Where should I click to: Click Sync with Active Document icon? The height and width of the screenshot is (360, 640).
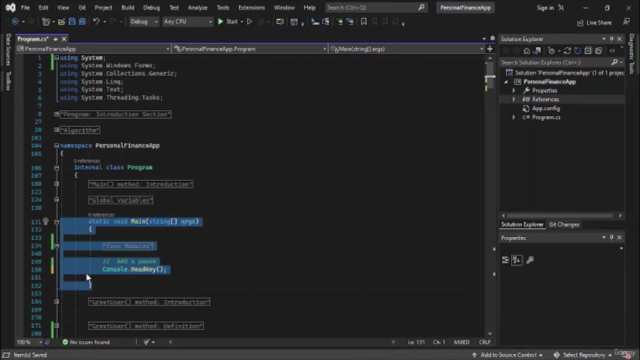pos(567,51)
